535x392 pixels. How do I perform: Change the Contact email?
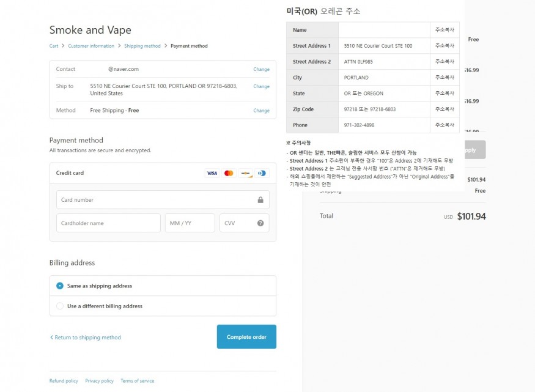point(261,70)
